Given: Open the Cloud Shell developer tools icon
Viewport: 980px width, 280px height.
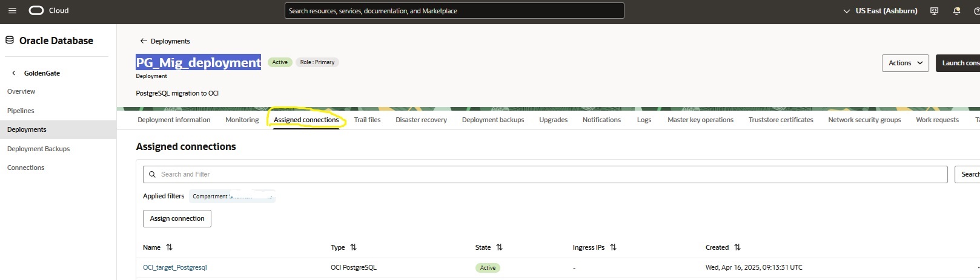Looking at the screenshot, I should click(934, 11).
